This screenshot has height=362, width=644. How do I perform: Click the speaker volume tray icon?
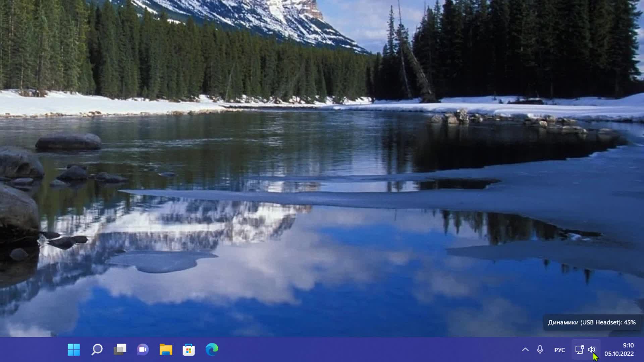click(592, 350)
